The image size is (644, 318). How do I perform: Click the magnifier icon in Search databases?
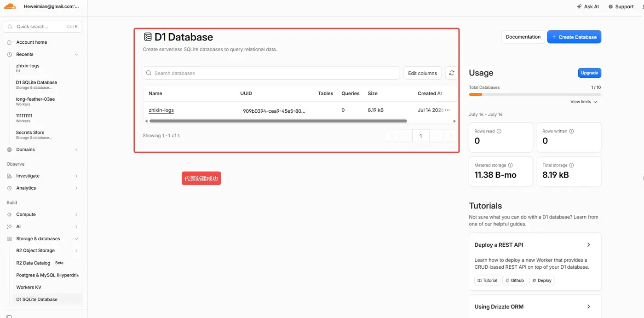(149, 73)
